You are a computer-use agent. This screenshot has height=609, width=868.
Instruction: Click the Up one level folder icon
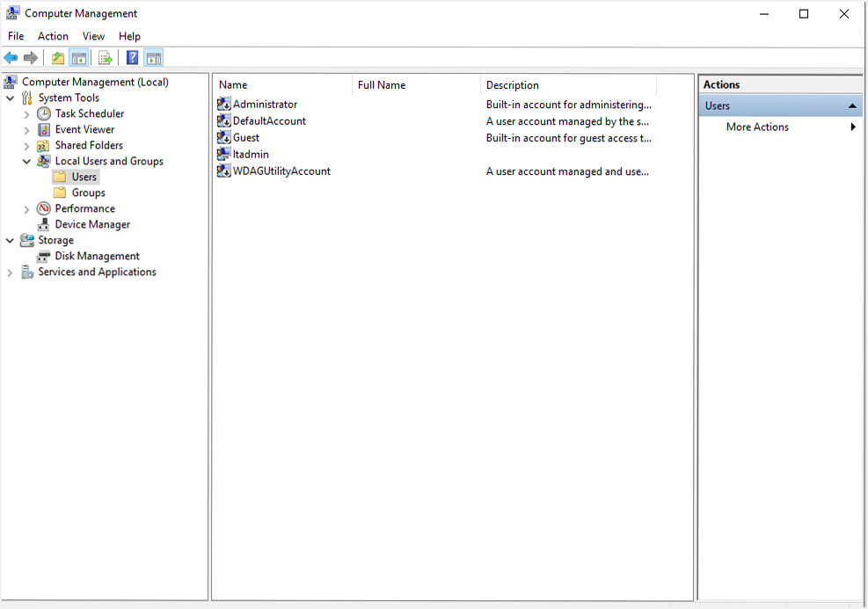click(x=56, y=57)
